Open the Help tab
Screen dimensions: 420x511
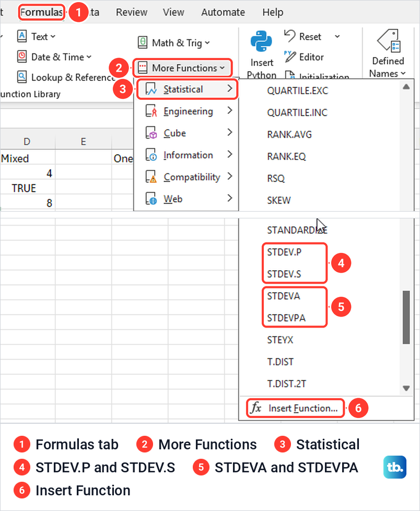click(273, 13)
